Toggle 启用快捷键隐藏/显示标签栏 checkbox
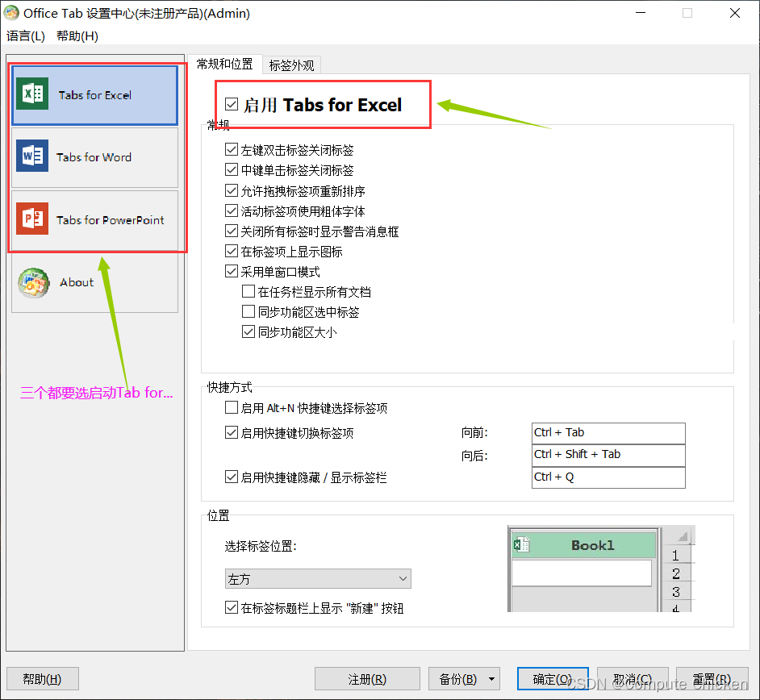Image resolution: width=760 pixels, height=700 pixels. click(232, 477)
